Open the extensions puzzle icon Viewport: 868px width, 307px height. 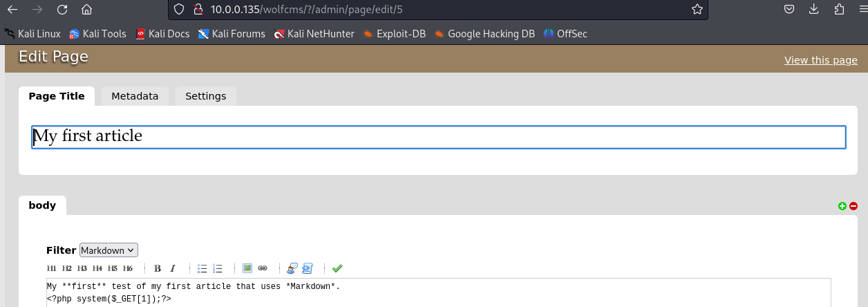tap(839, 10)
